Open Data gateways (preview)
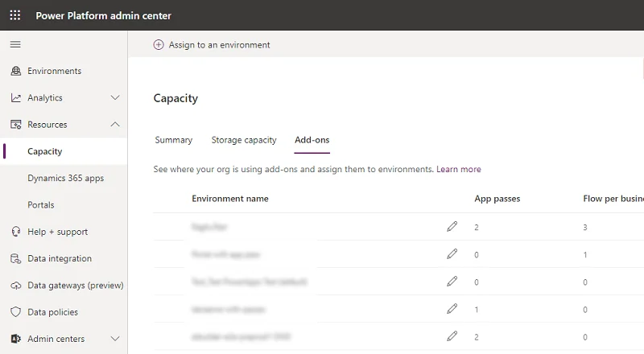This screenshot has width=644, height=354. [76, 286]
